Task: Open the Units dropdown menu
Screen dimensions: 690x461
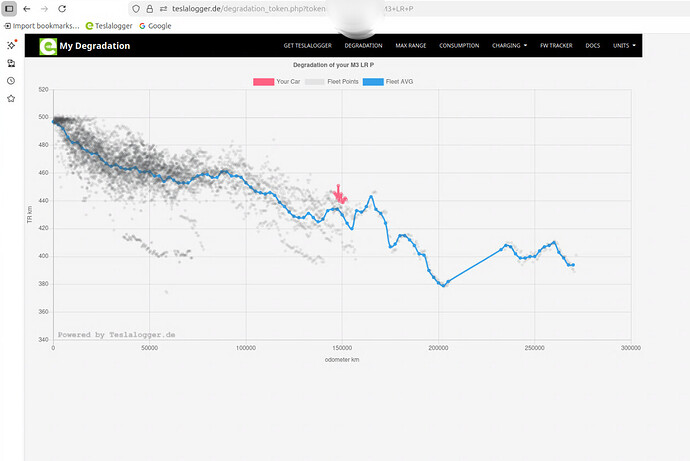Action: click(623, 46)
